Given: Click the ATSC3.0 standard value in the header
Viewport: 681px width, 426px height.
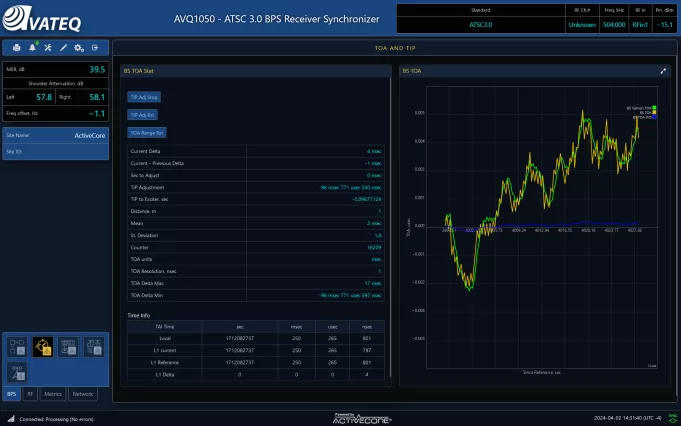Looking at the screenshot, I should 480,25.
